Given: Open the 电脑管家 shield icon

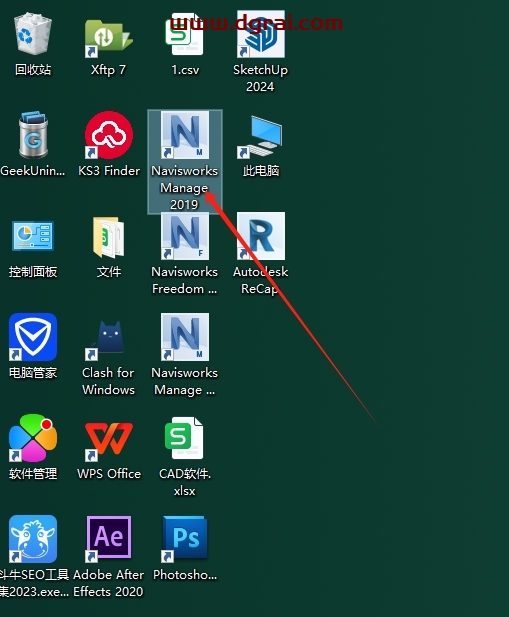Looking at the screenshot, I should 33,337.
